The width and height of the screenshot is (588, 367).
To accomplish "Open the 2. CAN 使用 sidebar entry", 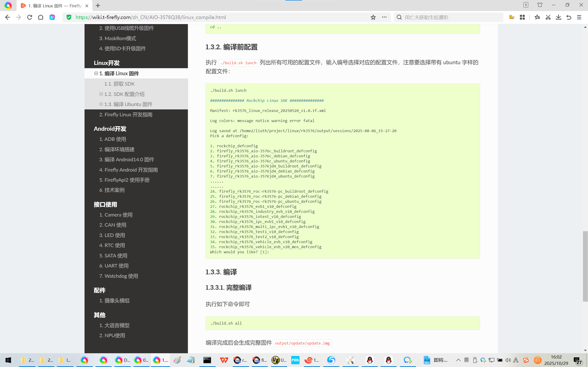I will click(x=113, y=225).
